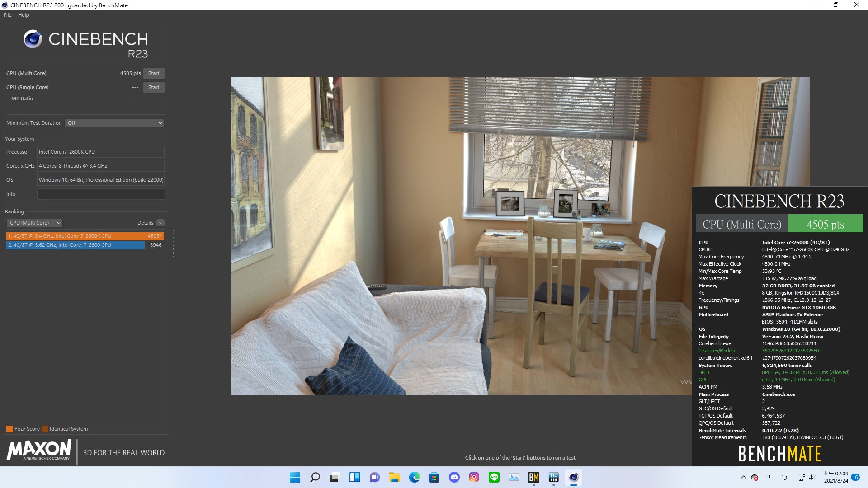Click the MAXON logo

[39, 450]
